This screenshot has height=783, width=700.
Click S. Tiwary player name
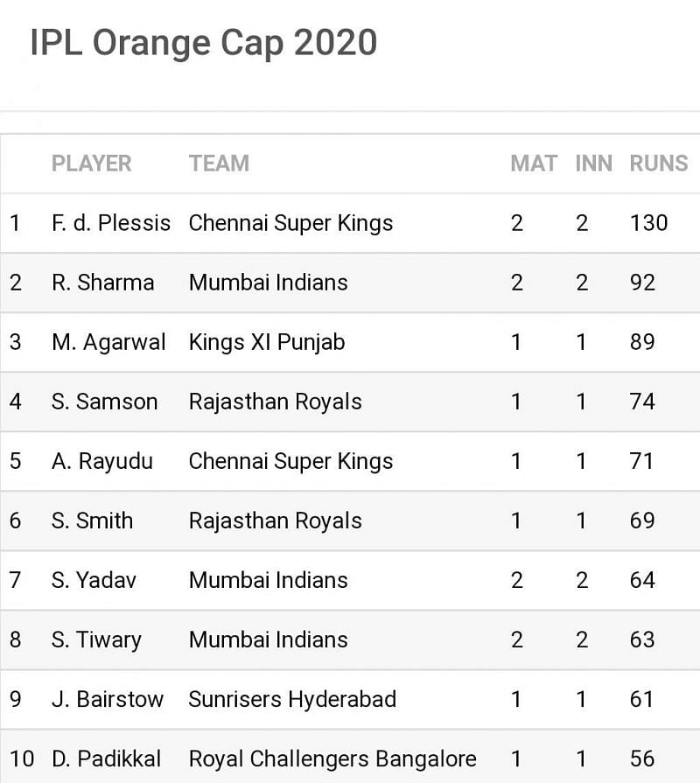click(x=96, y=640)
